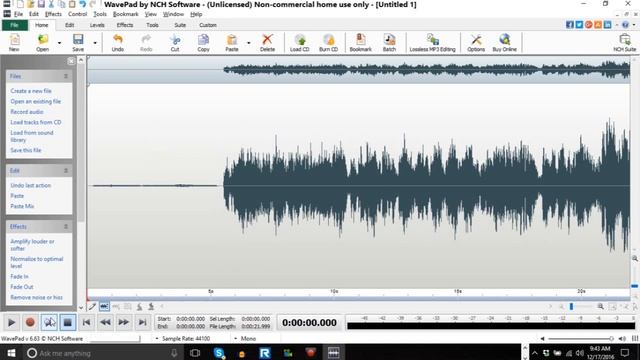Click the Rewind button

pyautogui.click(x=105, y=322)
